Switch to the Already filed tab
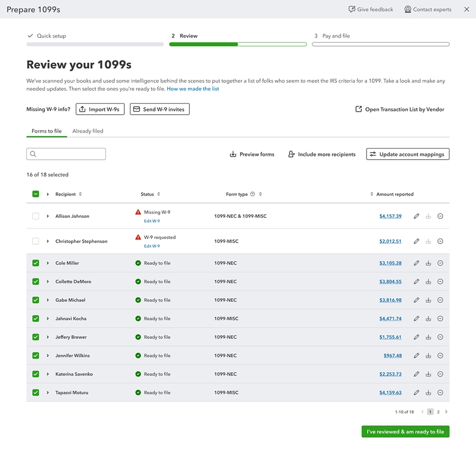Viewport: 476px width, 451px height. 88,131
